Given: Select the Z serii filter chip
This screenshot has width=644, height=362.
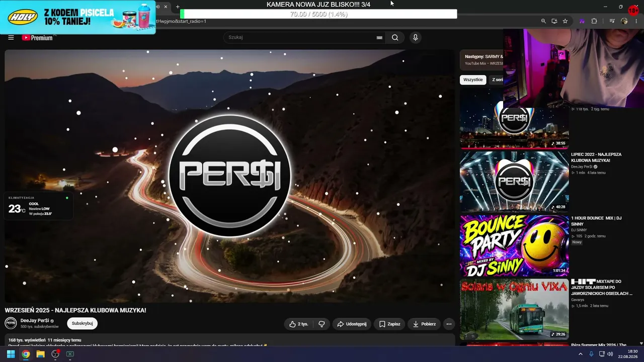Looking at the screenshot, I should [497, 79].
